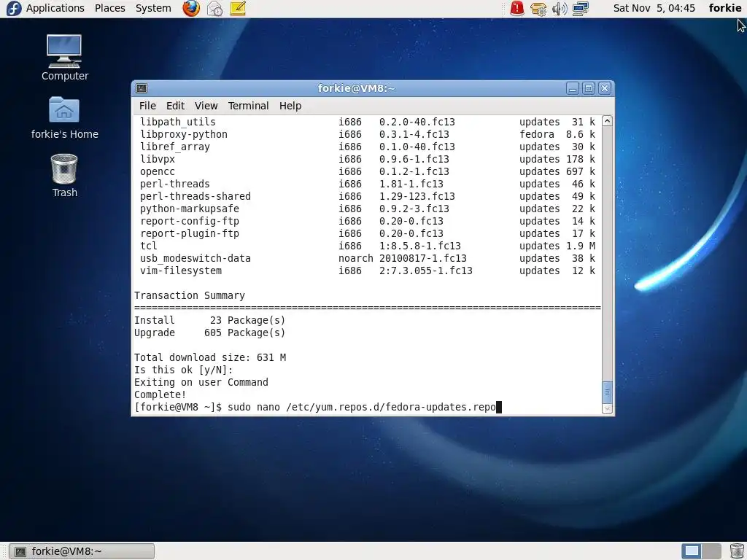Viewport: 747px width, 560px height.
Task: Switch to the second workspace
Action: [711, 551]
